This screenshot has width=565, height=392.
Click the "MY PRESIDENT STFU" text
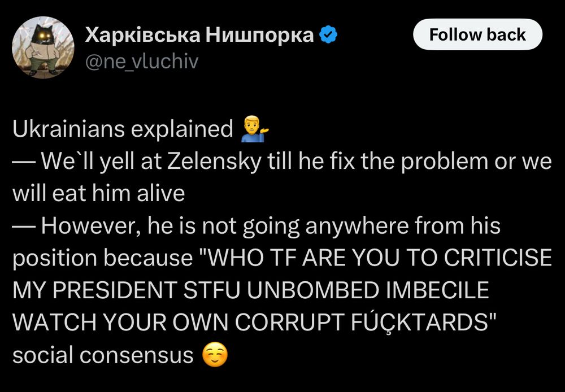(126, 290)
